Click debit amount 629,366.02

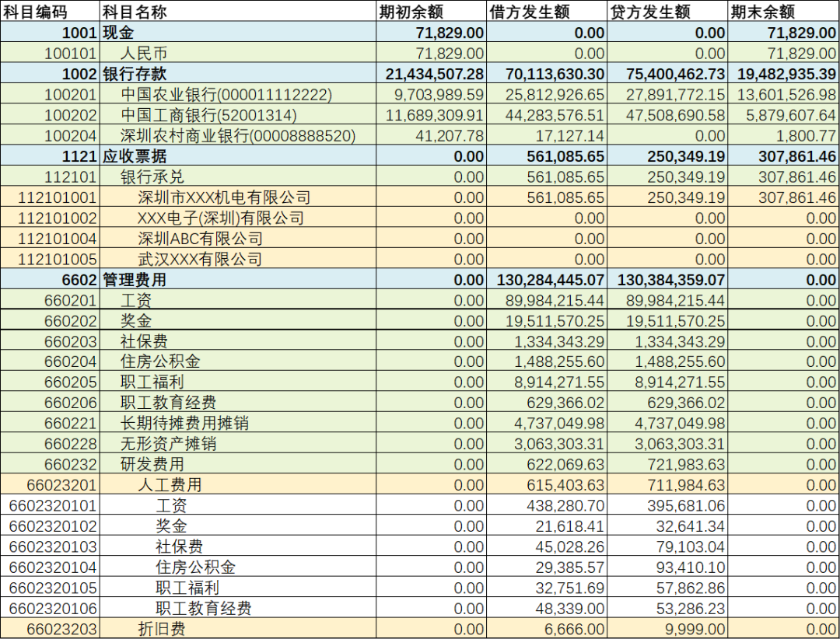[547, 402]
